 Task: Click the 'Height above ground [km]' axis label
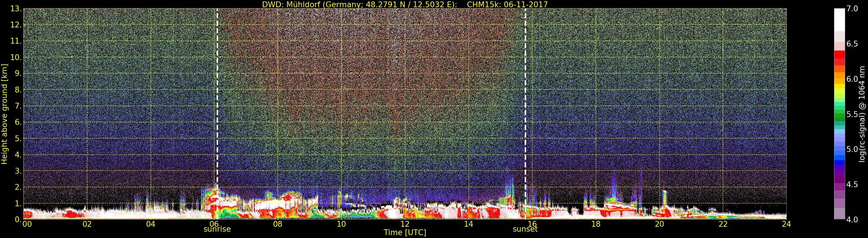[x=4, y=114]
